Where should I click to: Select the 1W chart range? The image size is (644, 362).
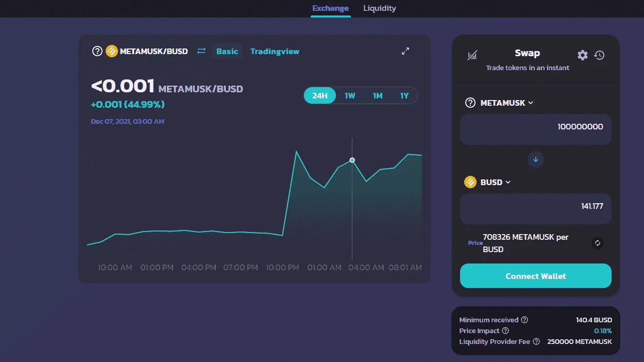pyautogui.click(x=350, y=95)
